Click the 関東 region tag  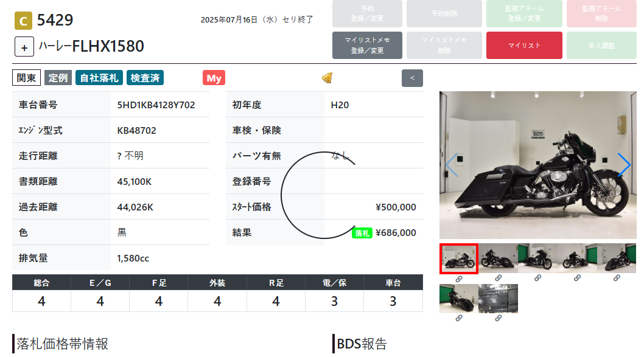[26, 78]
